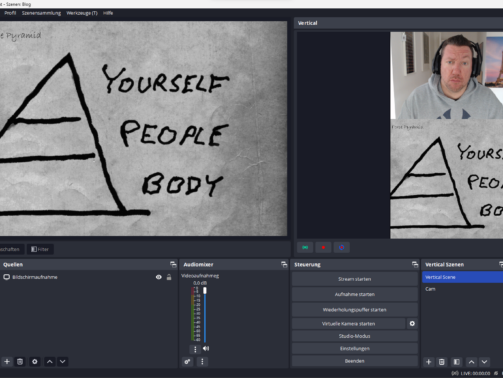This screenshot has width=503, height=378.
Task: Move source up in Quellen panel
Action: pos(50,362)
